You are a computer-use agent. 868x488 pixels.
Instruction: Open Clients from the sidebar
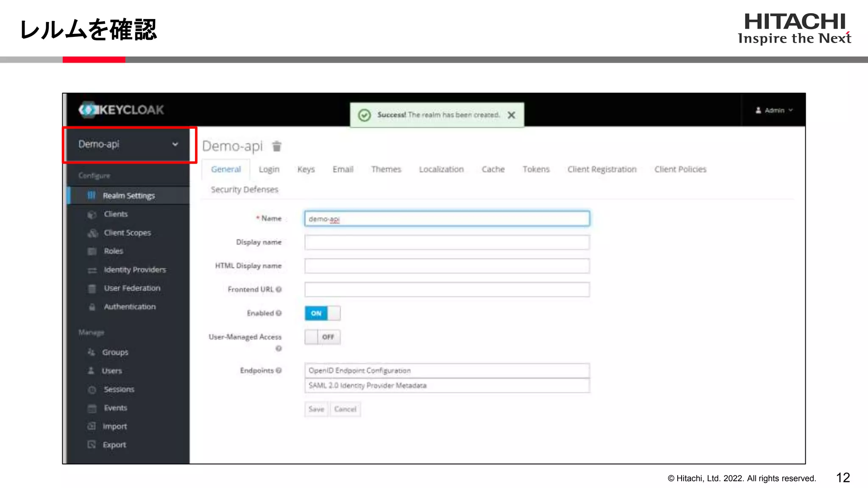point(115,214)
